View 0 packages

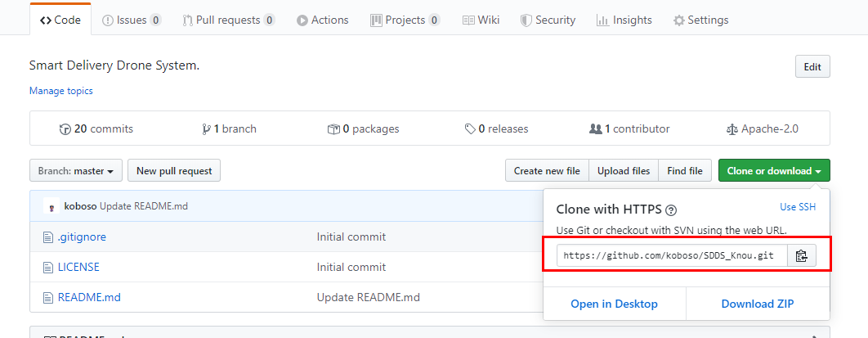click(x=363, y=129)
